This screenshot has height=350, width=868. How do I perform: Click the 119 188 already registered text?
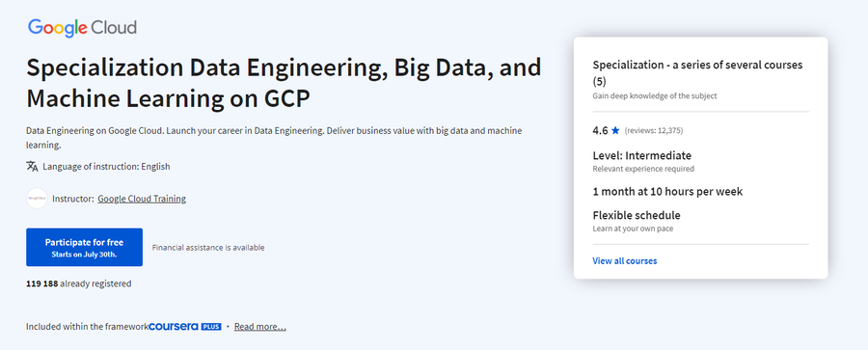[79, 283]
